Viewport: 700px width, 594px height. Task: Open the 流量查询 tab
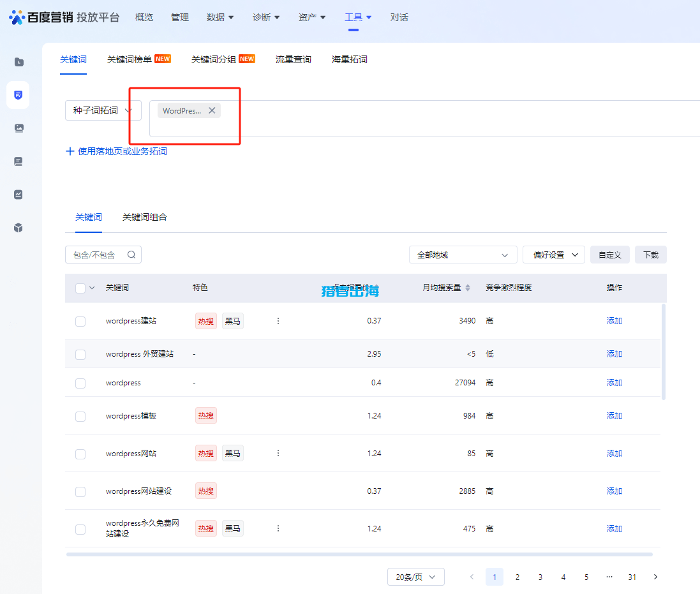[293, 59]
